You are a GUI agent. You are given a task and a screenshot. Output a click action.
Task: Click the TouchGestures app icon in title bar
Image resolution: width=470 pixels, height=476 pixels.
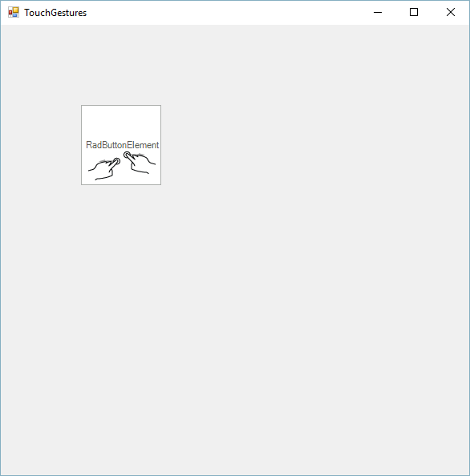pos(14,13)
